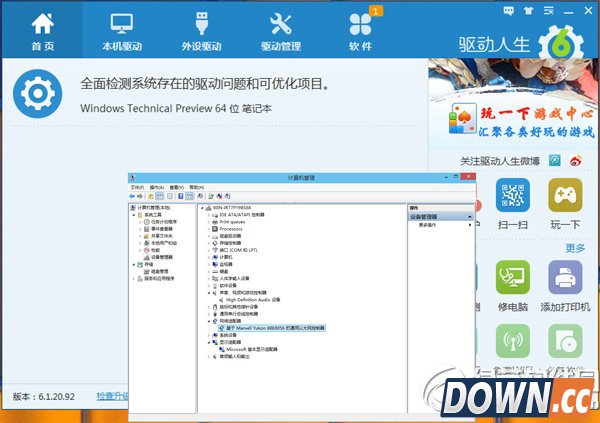Image resolution: width=600 pixels, height=423 pixels.
Task: Open 查看(V) menu in 计算机管理 window
Action: [x=177, y=187]
